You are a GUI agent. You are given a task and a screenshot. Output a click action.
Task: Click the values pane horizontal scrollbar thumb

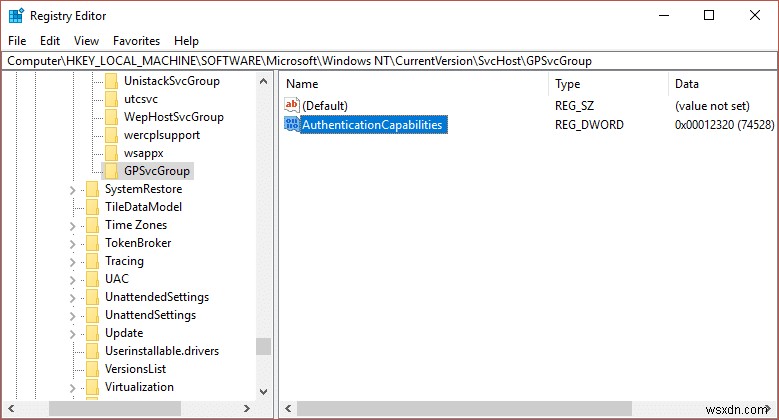tap(465, 409)
